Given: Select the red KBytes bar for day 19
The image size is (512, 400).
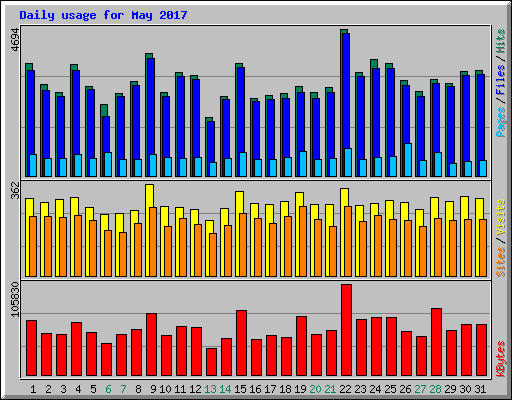Looking at the screenshot, I should click(301, 346).
